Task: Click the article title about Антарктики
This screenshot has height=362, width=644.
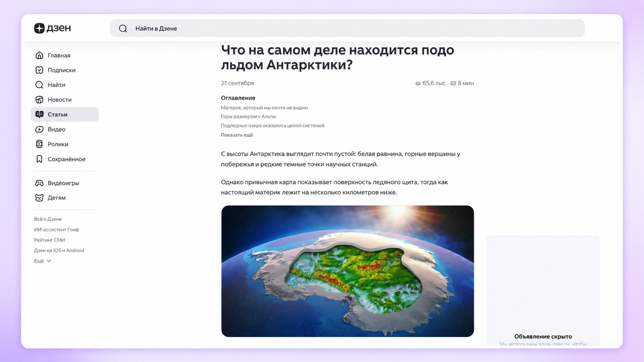Action: (x=337, y=57)
